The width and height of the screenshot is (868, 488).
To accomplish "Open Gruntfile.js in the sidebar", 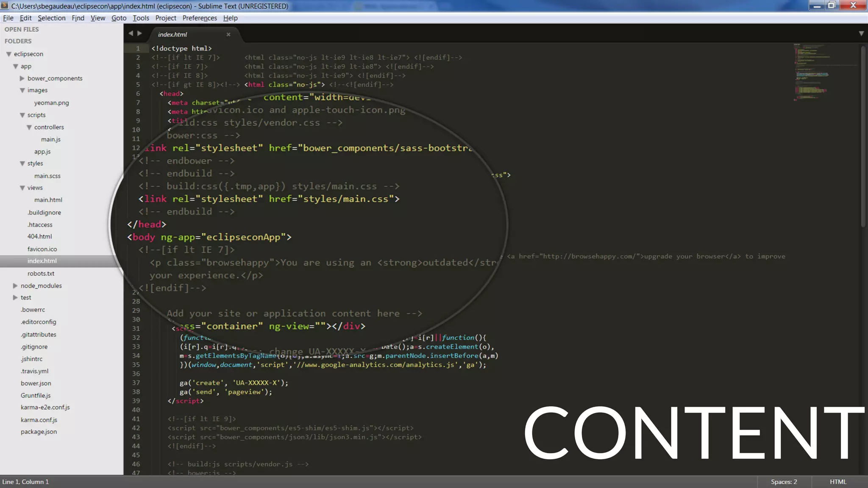I will click(x=36, y=395).
